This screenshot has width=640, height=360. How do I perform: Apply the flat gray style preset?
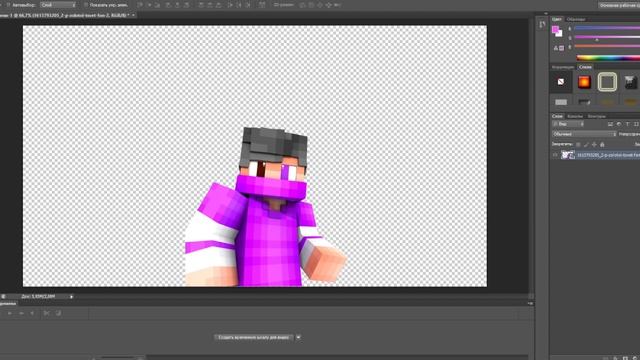coord(561,102)
